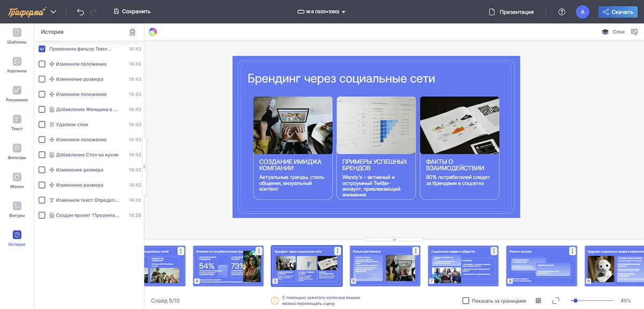Click the ПРИМЕРЫ УСПЕШНЫХ БРЕНДОВ heading
This screenshot has width=644, height=309.
(375, 165)
